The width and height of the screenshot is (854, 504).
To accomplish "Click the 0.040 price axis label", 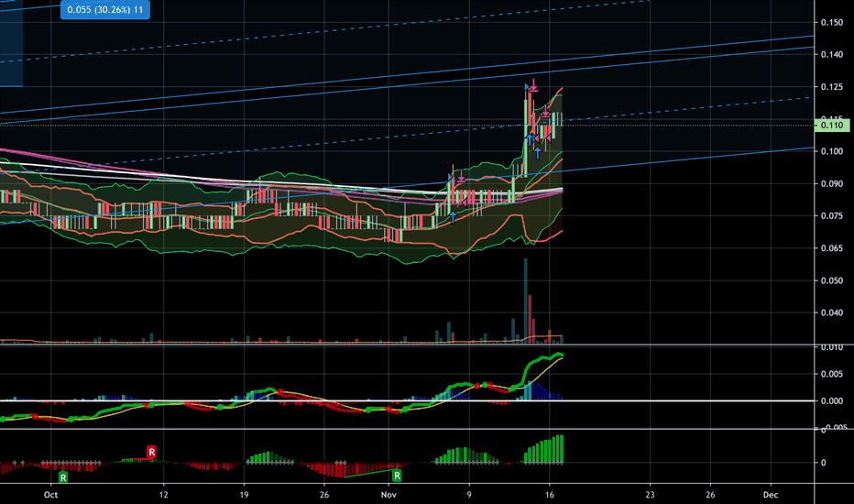I will coord(832,312).
